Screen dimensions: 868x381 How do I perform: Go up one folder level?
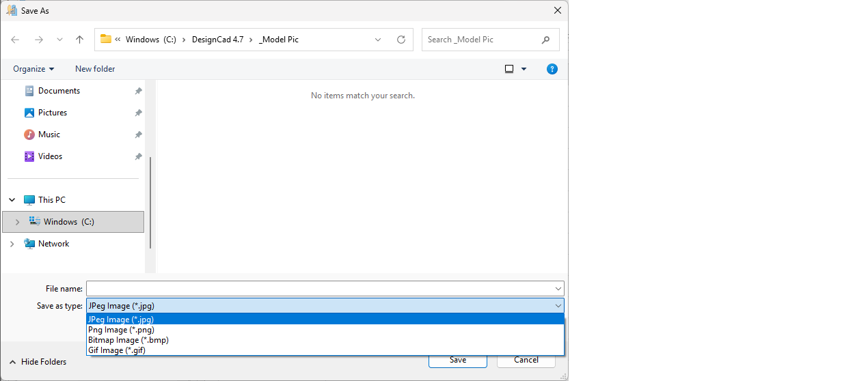coord(79,40)
